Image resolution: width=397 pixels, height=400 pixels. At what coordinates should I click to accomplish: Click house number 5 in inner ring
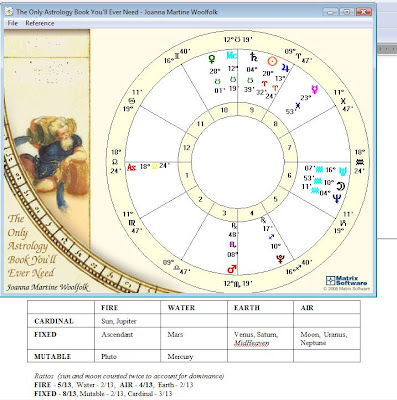[x=275, y=199]
